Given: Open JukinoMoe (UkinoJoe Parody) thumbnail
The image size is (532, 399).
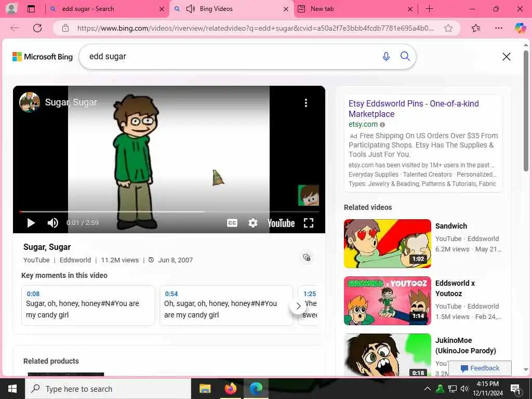Looking at the screenshot, I should tap(388, 354).
